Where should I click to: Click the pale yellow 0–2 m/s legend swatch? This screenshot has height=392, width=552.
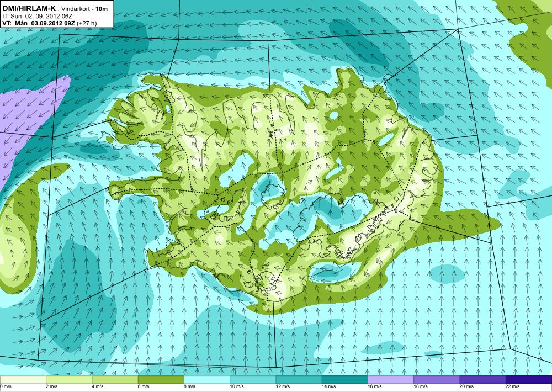[23, 380]
